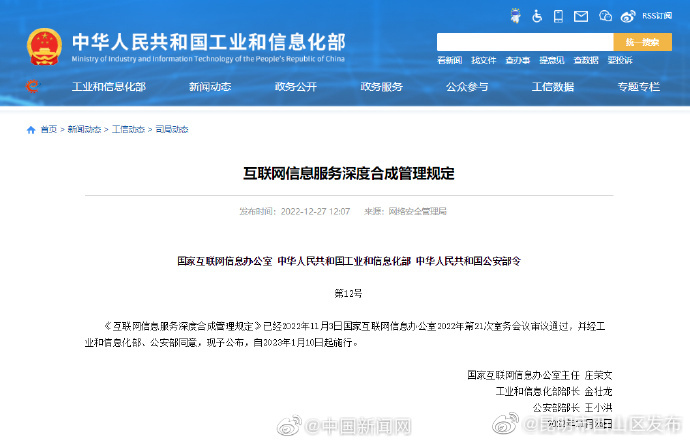Click the signature line 公安部部长 王小洪
The image size is (690, 443).
point(573,408)
